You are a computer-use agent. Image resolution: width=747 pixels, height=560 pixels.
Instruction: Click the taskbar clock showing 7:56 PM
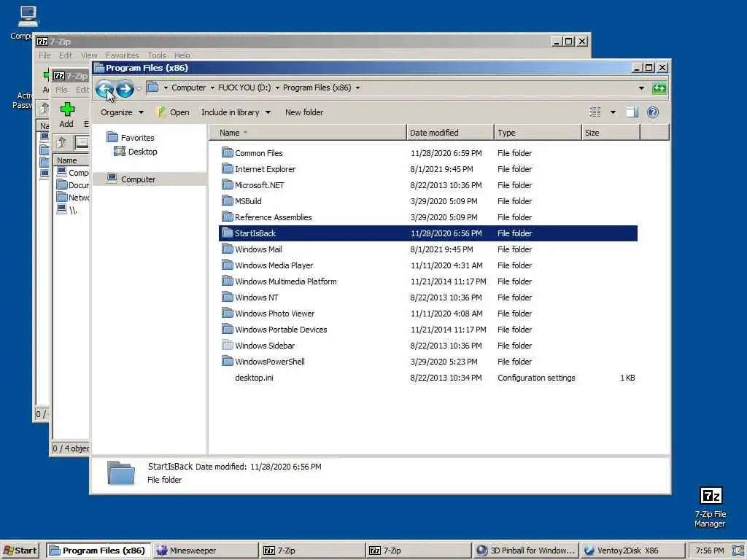click(x=709, y=551)
